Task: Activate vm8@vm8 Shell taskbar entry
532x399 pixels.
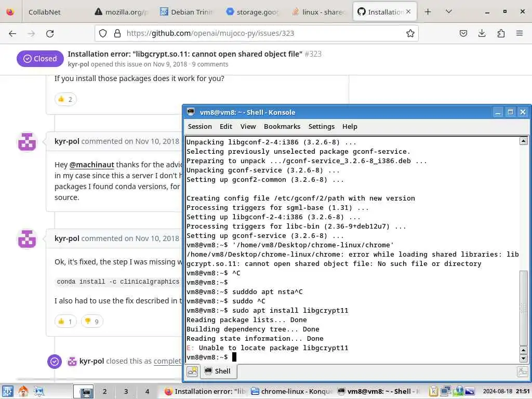Action: [x=378, y=392]
